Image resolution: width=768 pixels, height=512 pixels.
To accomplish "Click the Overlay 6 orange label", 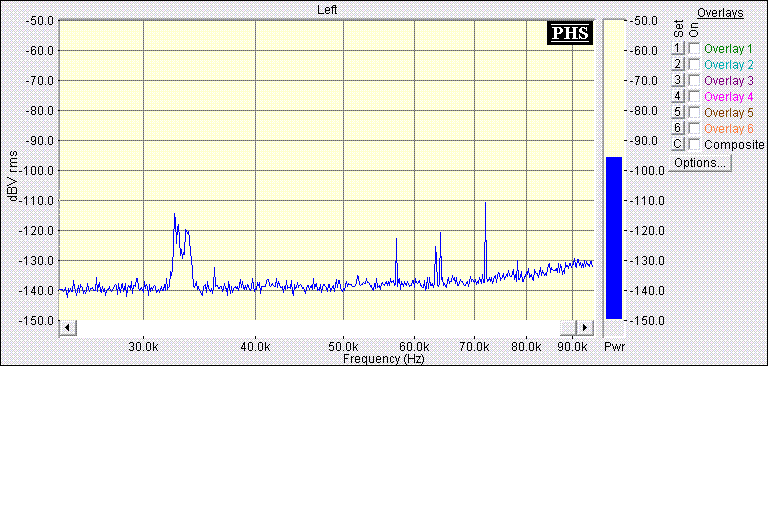I will (x=728, y=128).
